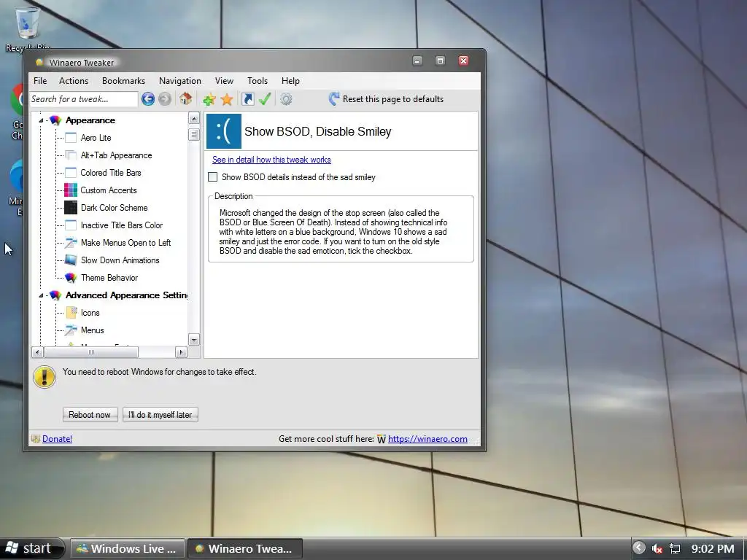The height and width of the screenshot is (560, 747).
Task: Click Add bookmark green-plus star icon
Action: pyautogui.click(x=209, y=99)
